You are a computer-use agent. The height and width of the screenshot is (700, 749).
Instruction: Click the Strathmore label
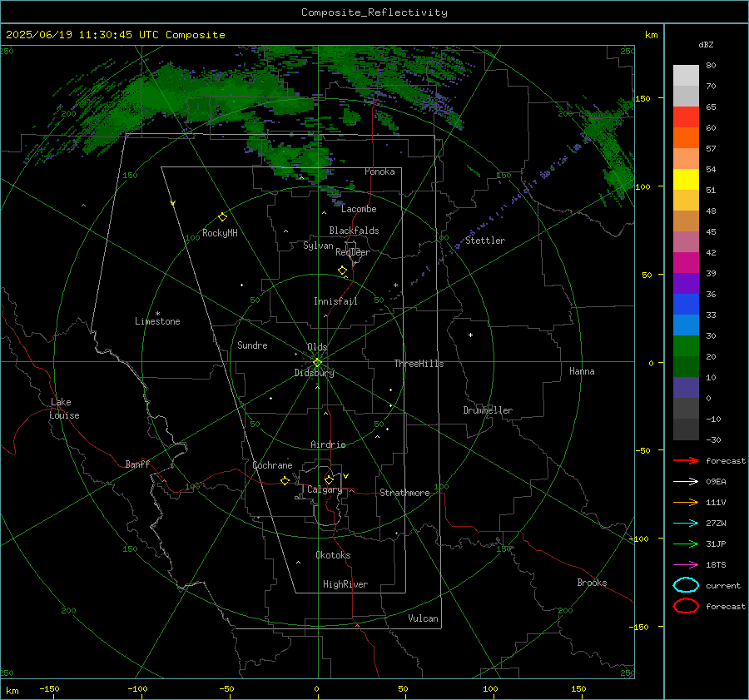coord(404,493)
